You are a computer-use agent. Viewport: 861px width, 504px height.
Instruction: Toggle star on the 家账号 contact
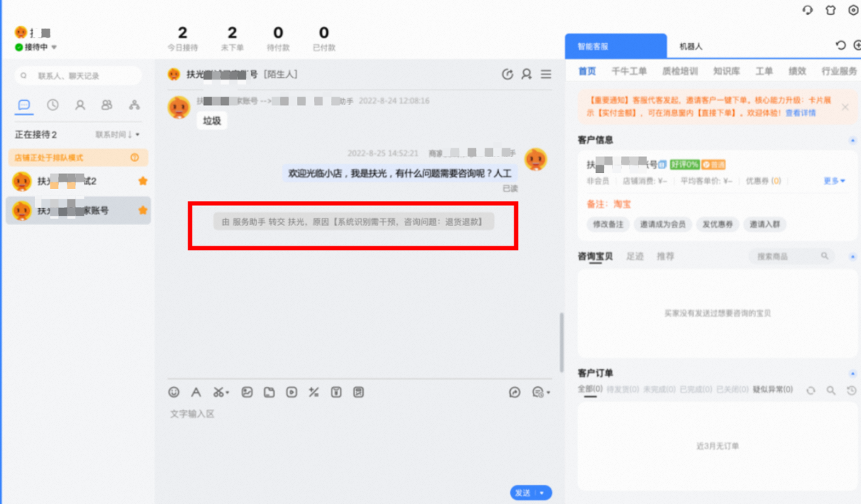[x=143, y=210]
